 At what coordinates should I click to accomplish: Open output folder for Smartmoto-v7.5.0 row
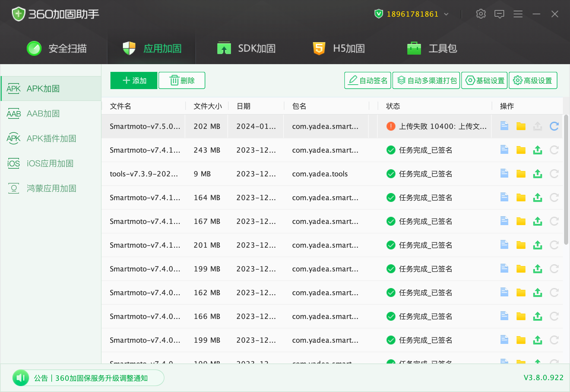pyautogui.click(x=521, y=126)
